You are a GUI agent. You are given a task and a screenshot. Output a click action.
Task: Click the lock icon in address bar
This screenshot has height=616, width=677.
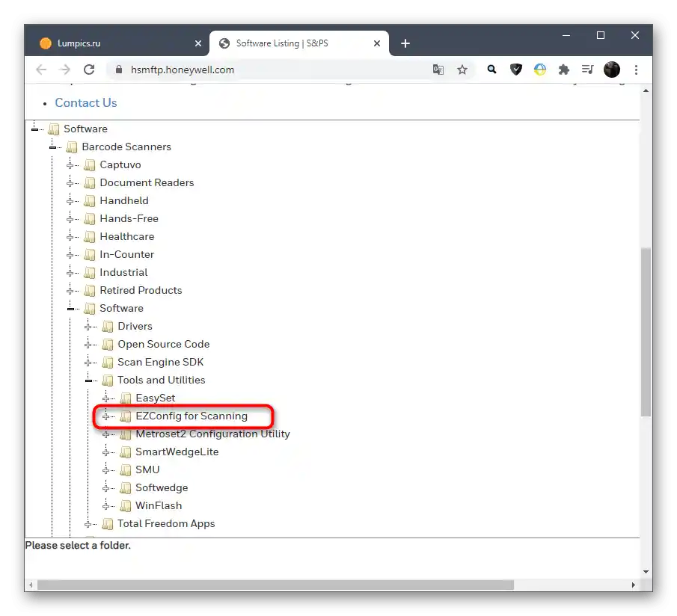(x=119, y=70)
